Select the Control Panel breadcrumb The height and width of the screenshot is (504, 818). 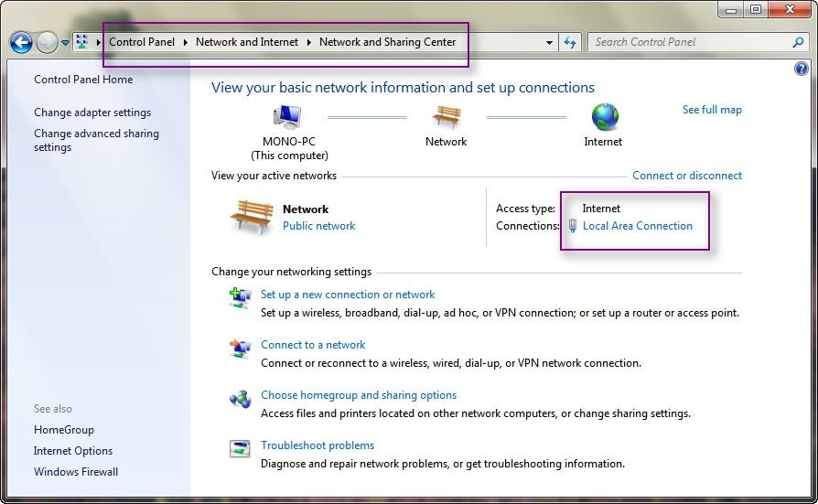[142, 42]
